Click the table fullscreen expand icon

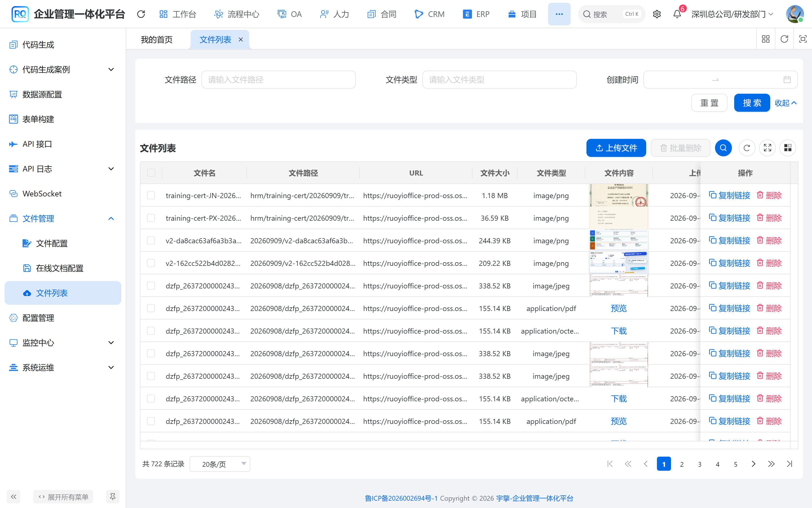click(x=767, y=148)
